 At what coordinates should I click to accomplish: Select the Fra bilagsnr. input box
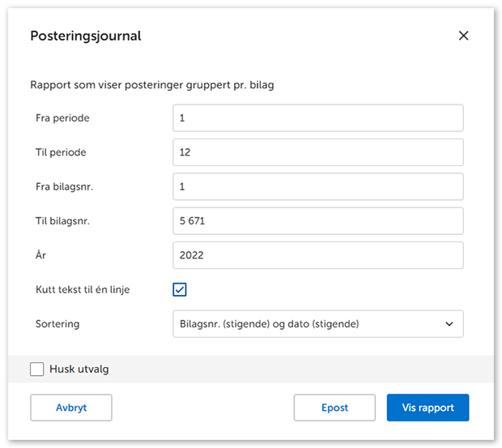(x=317, y=186)
